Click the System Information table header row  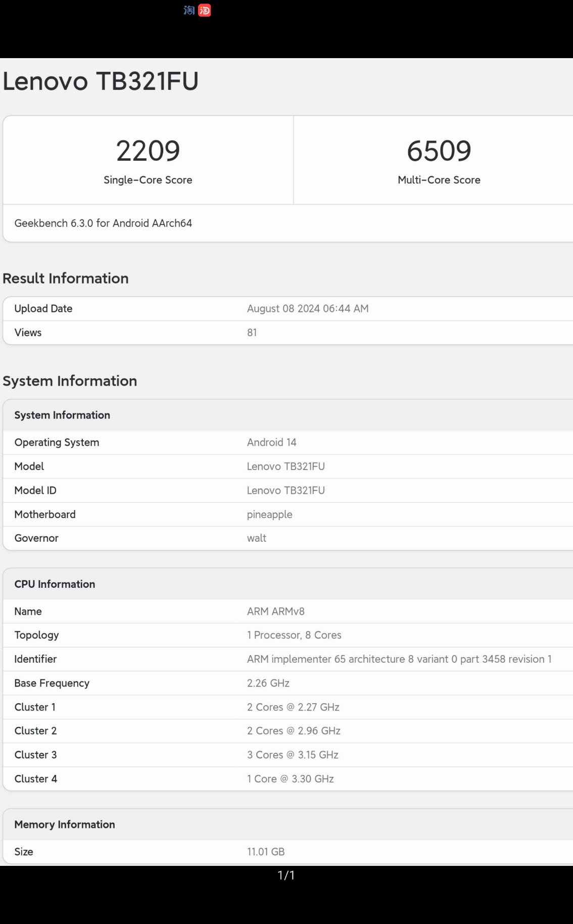click(62, 415)
